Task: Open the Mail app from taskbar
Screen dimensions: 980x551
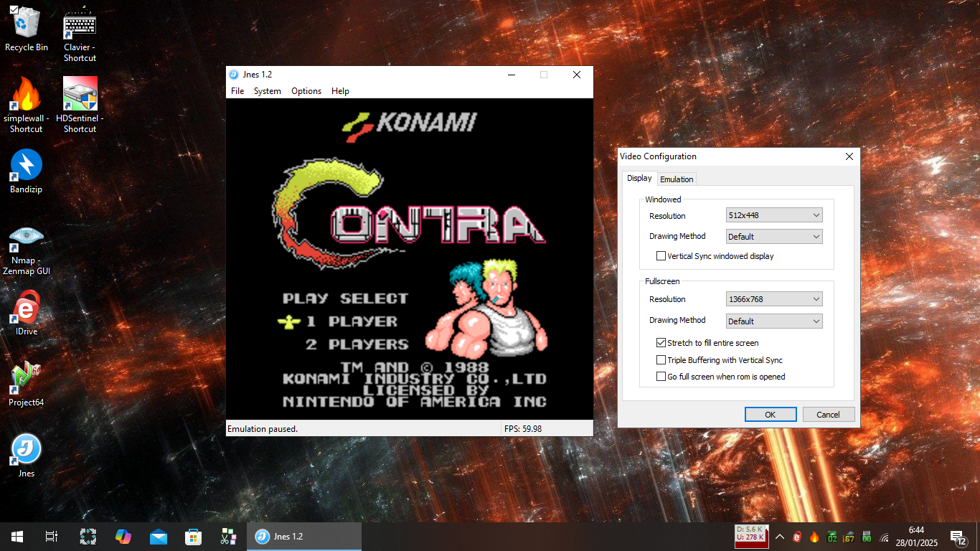Action: 159,537
